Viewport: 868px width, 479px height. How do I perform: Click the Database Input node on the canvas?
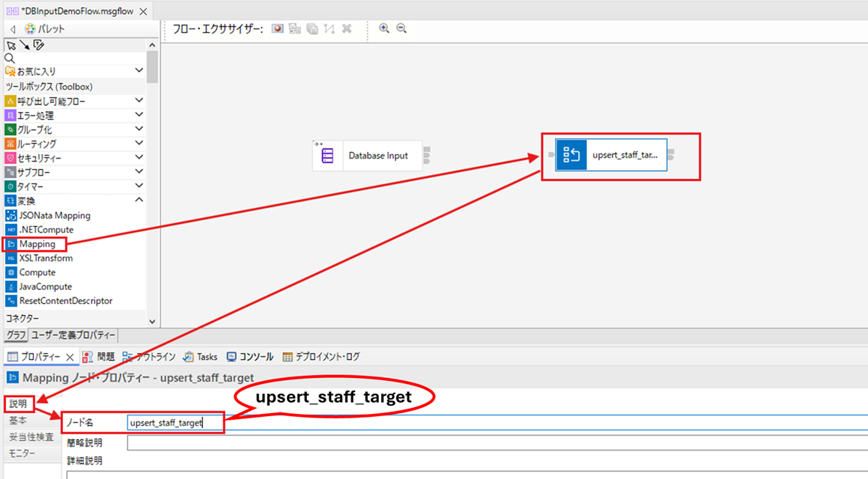tap(368, 156)
